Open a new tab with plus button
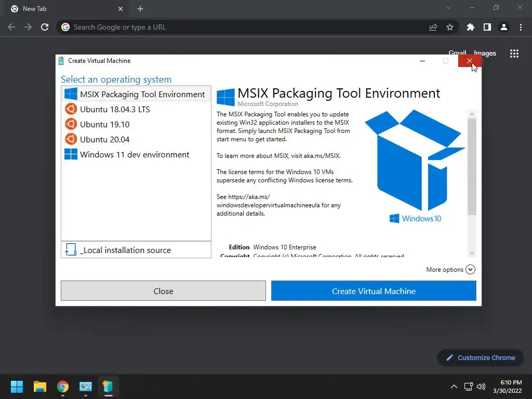 click(x=140, y=9)
